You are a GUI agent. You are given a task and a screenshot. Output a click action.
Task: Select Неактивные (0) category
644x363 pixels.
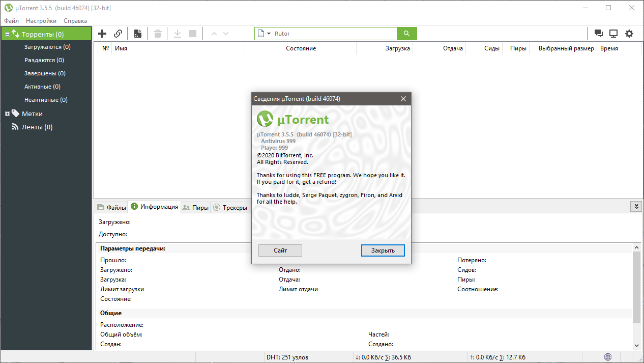click(x=46, y=100)
